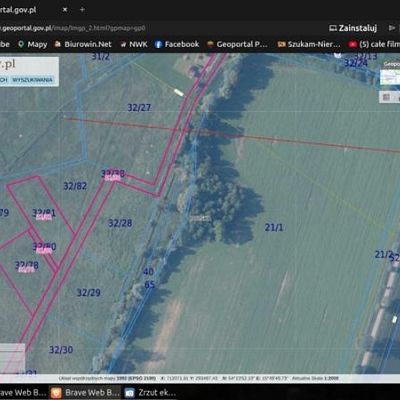Open the coordinate system 1992 (EPSG 2180) selector
Image resolution: width=400 pixels, height=400 pixels.
pyautogui.click(x=136, y=378)
